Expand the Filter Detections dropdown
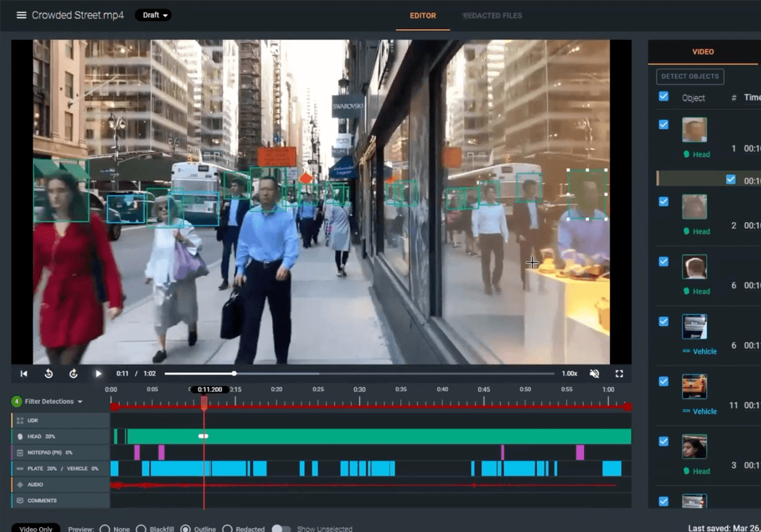 click(53, 401)
